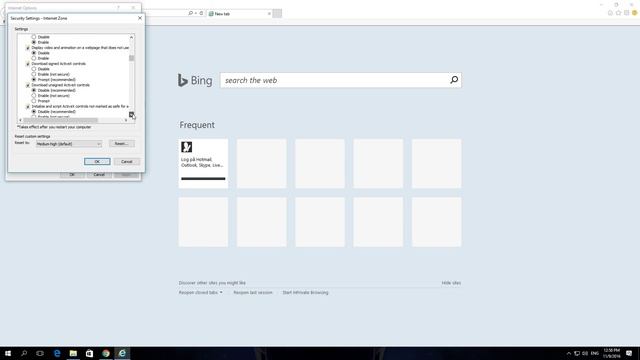Click OK in Internet Options window behind
The image size is (640, 360).
pos(72,175)
